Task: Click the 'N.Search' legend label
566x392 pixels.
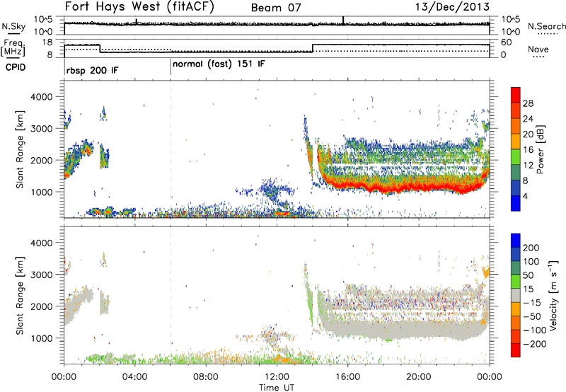Action: (546, 26)
